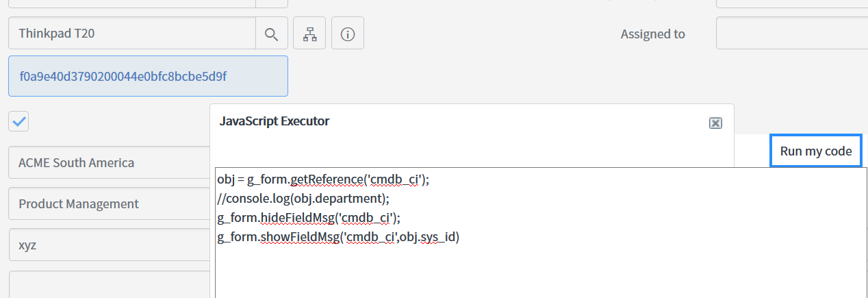
Task: Select the ACME South America field
Action: tap(110, 162)
